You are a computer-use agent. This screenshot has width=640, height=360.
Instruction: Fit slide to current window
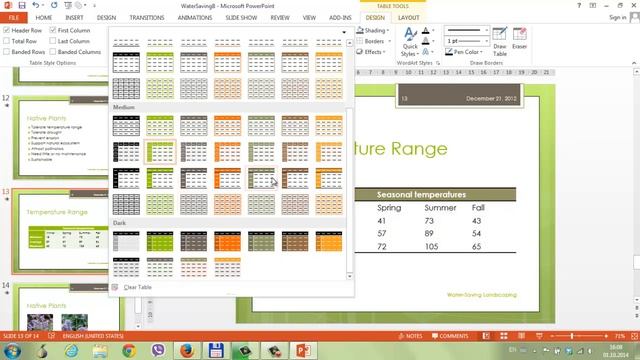tap(635, 336)
